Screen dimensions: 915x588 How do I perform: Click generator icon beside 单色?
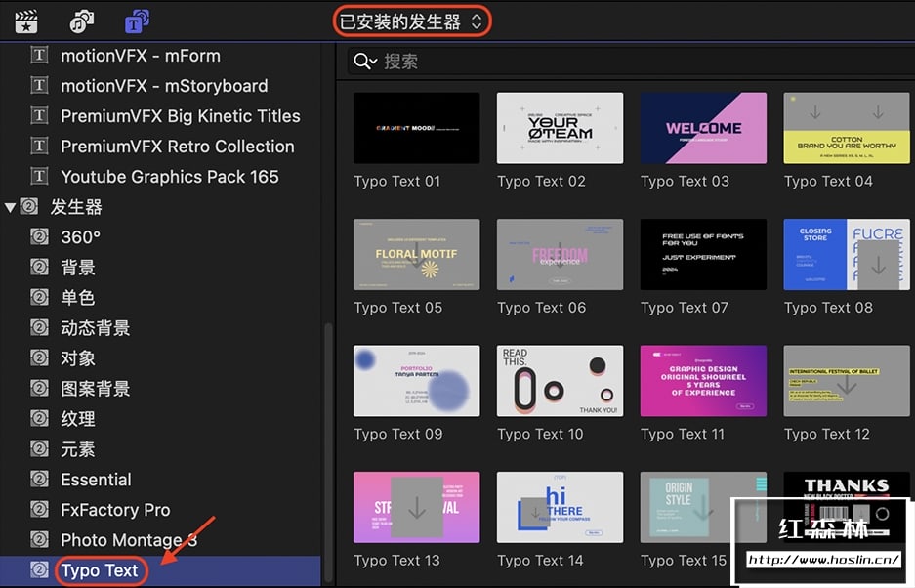tap(39, 298)
